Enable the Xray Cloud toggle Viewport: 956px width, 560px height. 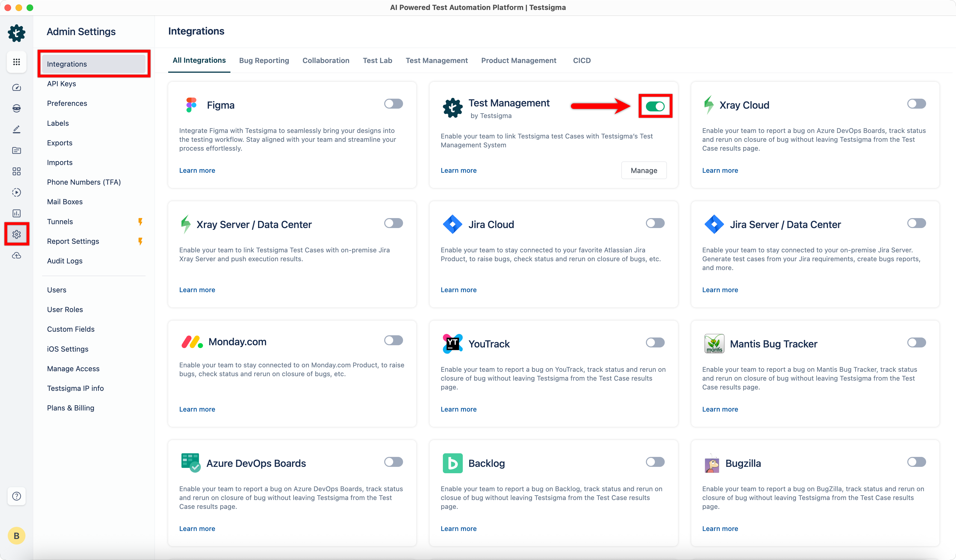(916, 103)
